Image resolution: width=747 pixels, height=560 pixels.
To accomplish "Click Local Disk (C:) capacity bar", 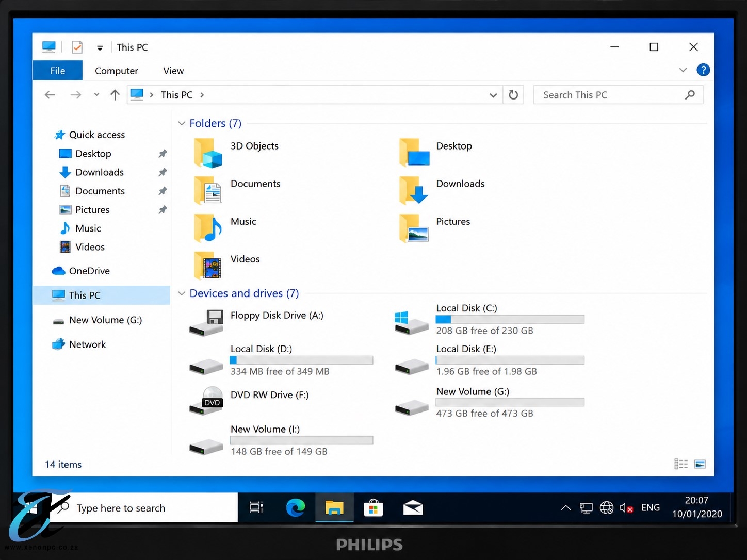I will (510, 320).
